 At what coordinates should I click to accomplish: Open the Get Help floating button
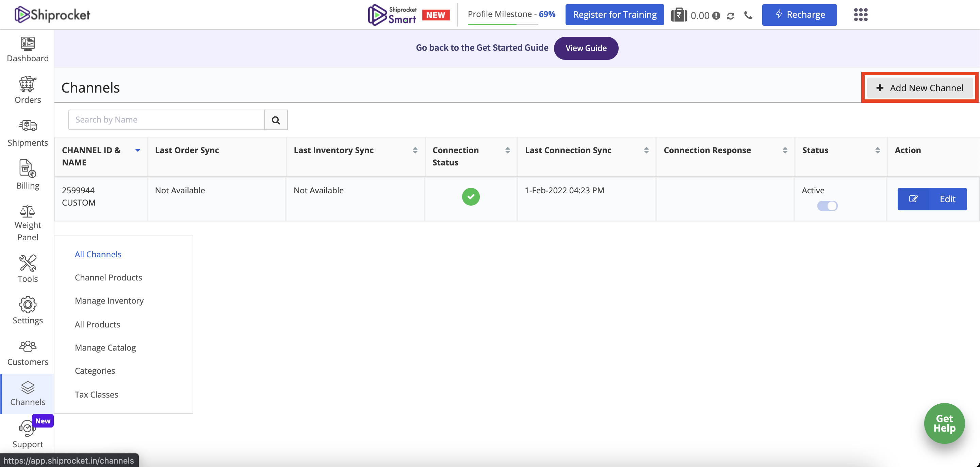[944, 423]
